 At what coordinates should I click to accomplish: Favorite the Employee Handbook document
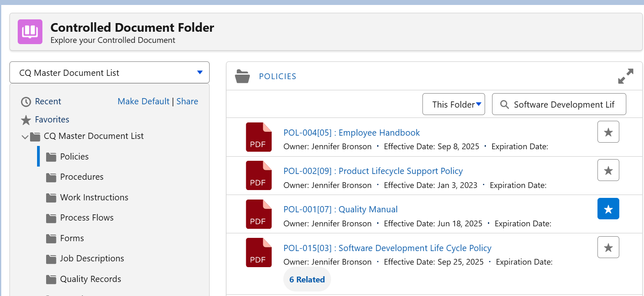pos(608,132)
